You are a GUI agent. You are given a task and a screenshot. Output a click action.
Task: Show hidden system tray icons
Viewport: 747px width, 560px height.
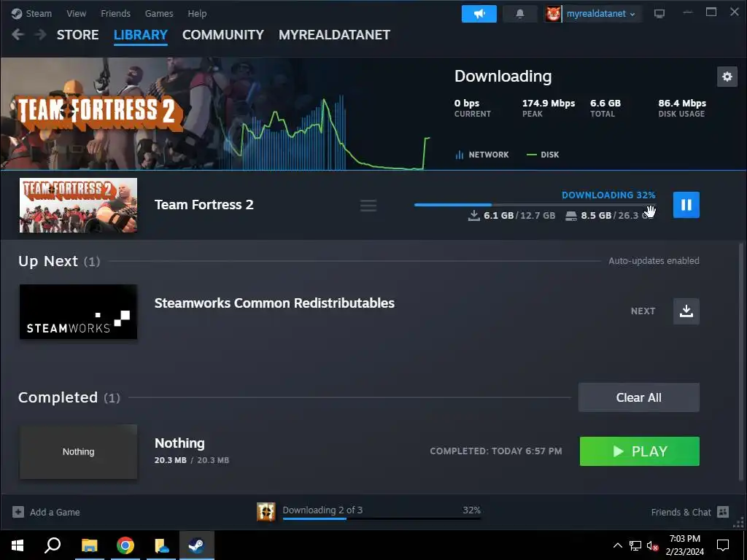click(x=617, y=545)
